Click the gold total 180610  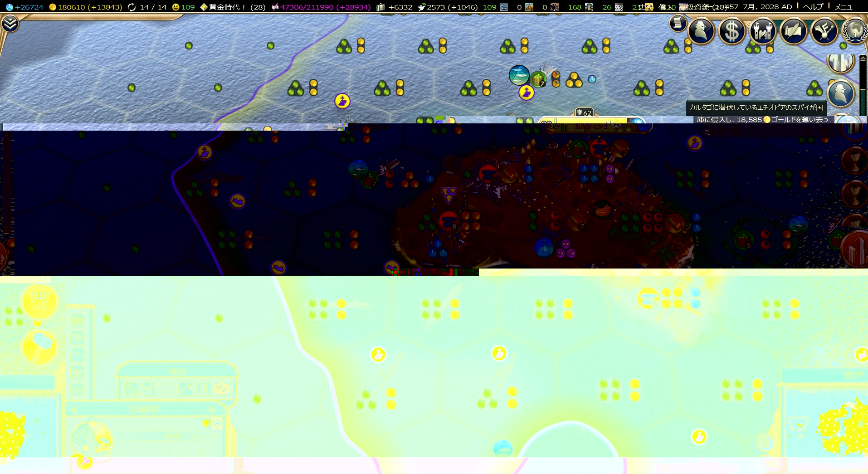pyautogui.click(x=86, y=7)
